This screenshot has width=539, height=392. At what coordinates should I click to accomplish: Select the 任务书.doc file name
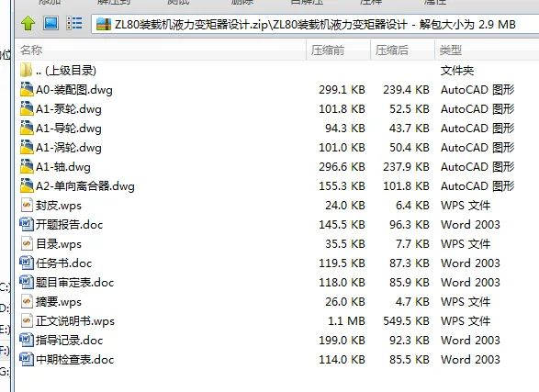point(64,263)
